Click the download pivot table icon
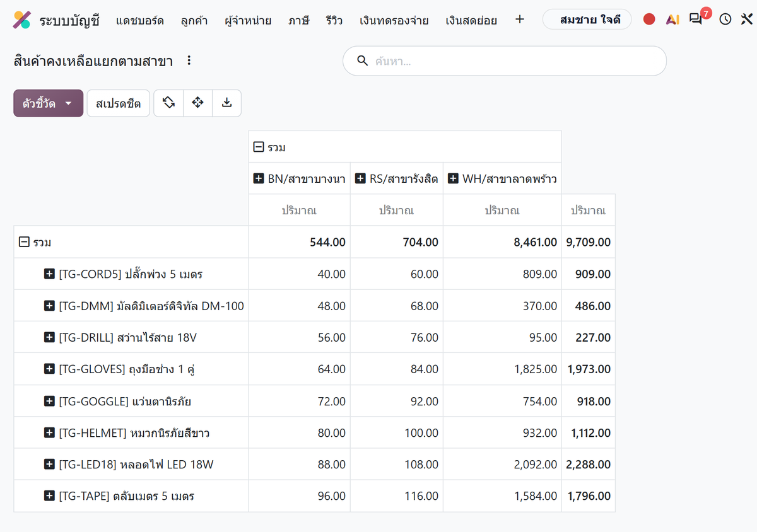The image size is (757, 532). (226, 103)
